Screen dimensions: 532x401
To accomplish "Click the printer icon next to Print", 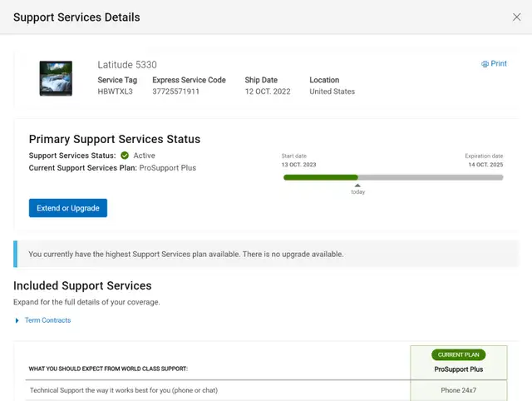I will 485,64.
